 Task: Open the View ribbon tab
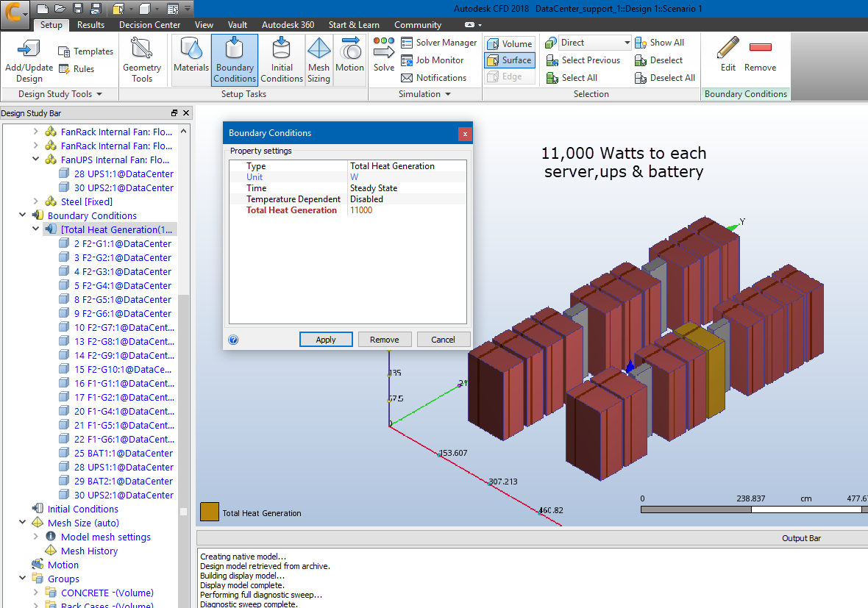tap(204, 25)
